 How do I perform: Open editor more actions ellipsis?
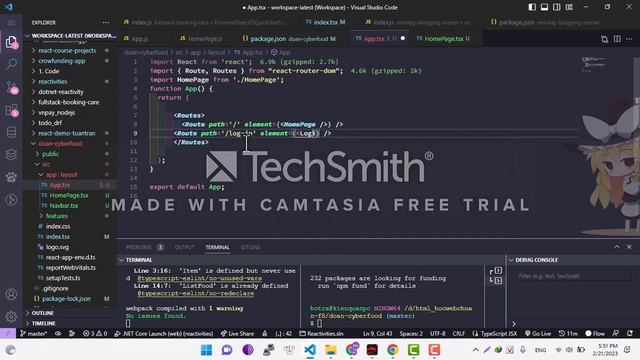629,39
